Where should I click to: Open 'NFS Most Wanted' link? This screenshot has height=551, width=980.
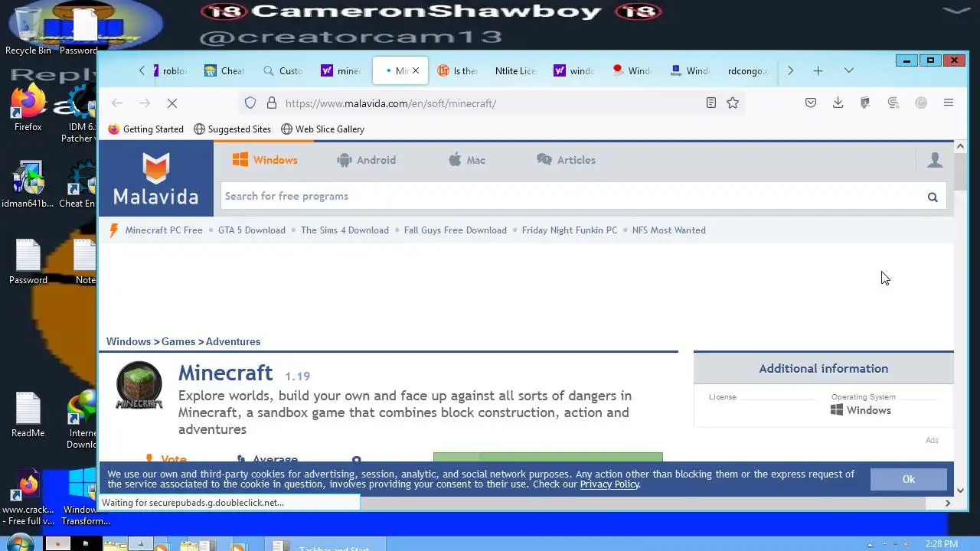(669, 230)
